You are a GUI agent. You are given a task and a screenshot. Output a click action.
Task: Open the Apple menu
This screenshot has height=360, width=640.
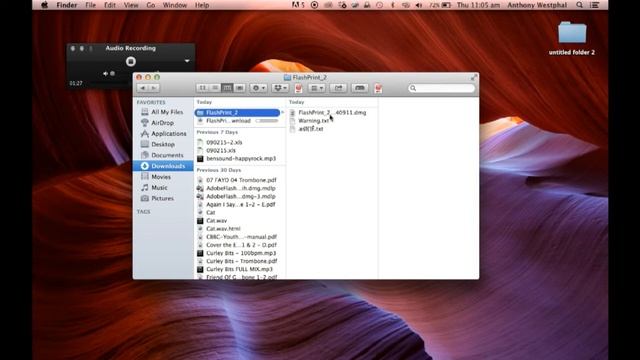click(x=44, y=5)
